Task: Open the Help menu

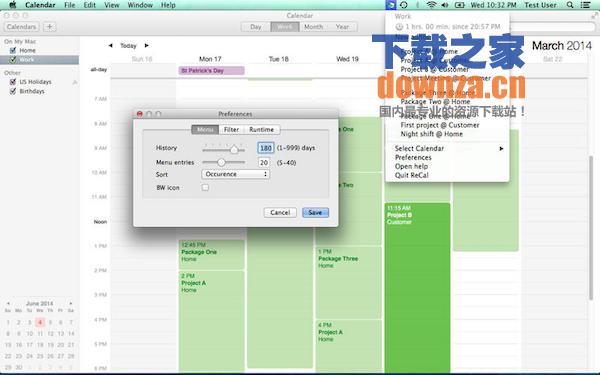Action: [168, 5]
